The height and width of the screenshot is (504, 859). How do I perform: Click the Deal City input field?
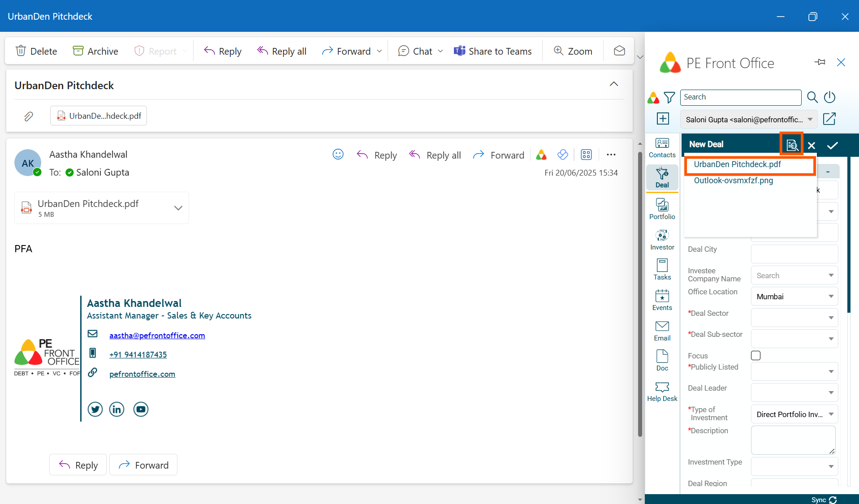click(794, 254)
